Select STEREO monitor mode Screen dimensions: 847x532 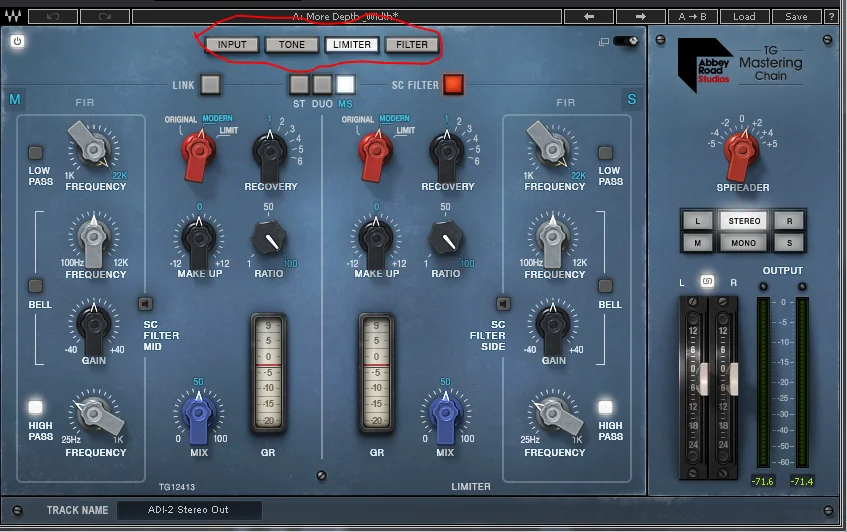744,220
